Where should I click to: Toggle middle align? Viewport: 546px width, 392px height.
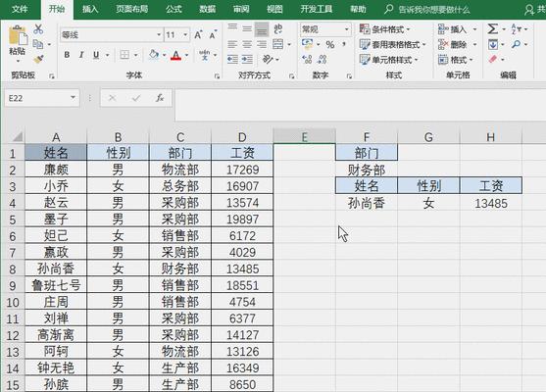click(247, 28)
